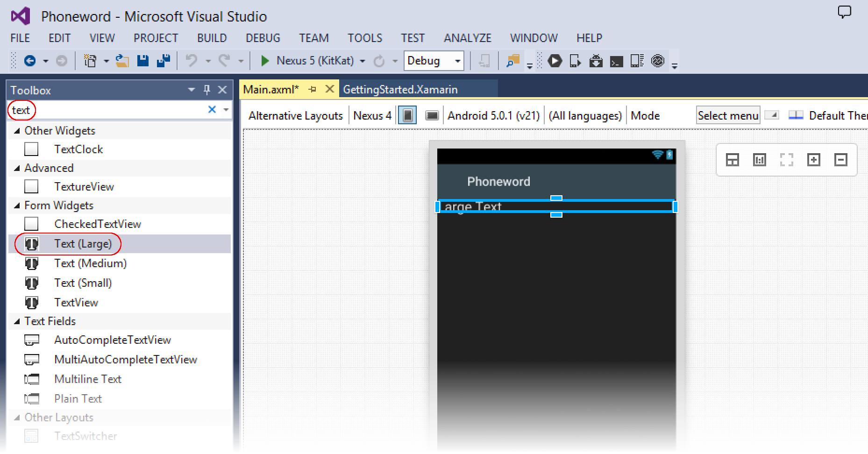Screen dimensions: 868x454
Task: Select portrait orientation icon
Action: point(407,115)
